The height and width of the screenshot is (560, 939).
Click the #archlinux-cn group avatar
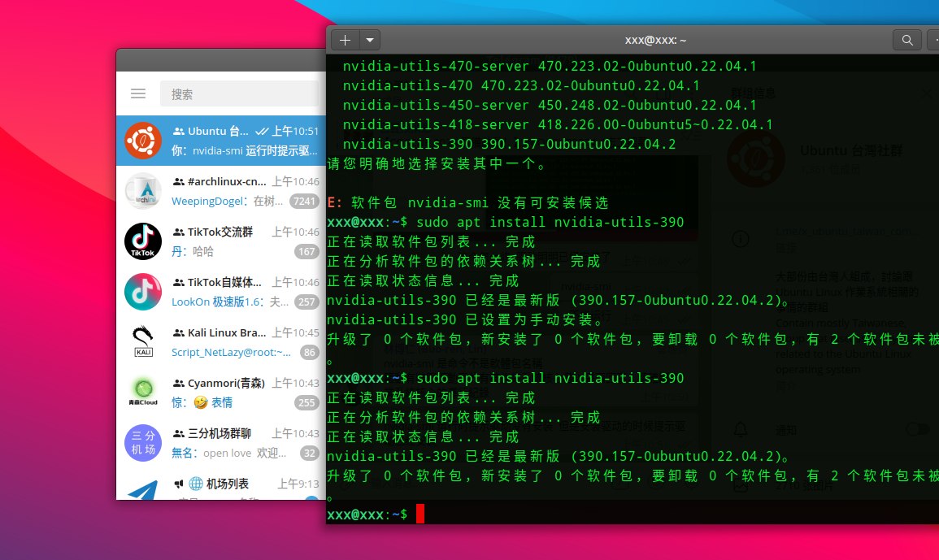coord(143,191)
